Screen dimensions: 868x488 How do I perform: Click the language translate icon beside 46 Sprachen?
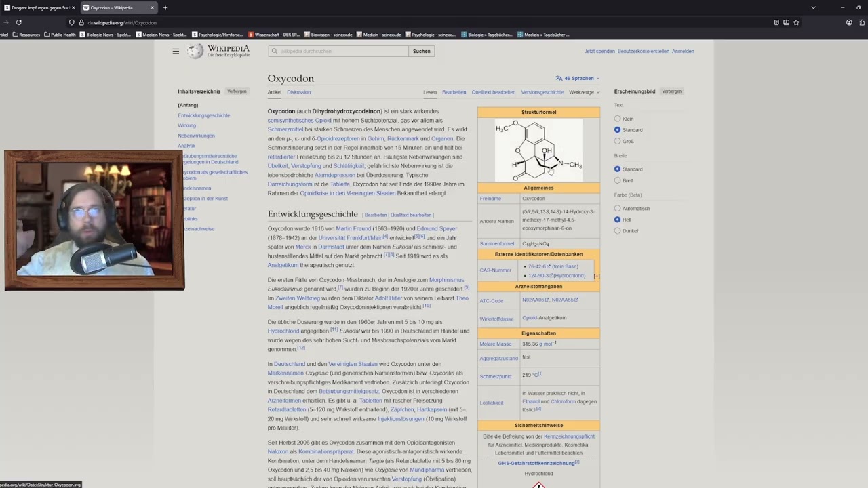coord(559,78)
